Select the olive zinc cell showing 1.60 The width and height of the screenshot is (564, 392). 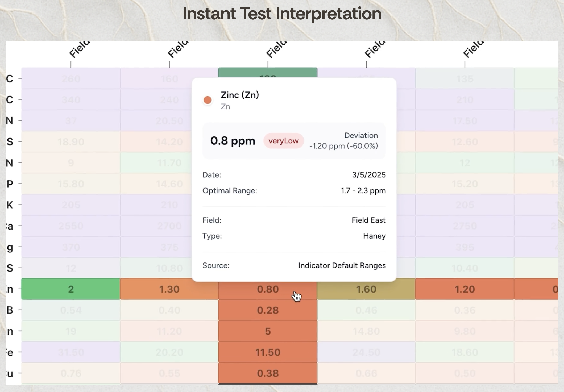[x=366, y=289]
